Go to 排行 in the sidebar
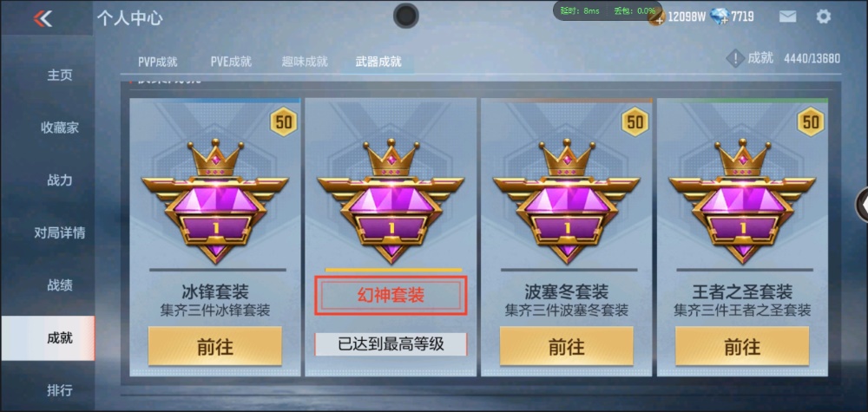The image size is (868, 412). (x=59, y=390)
